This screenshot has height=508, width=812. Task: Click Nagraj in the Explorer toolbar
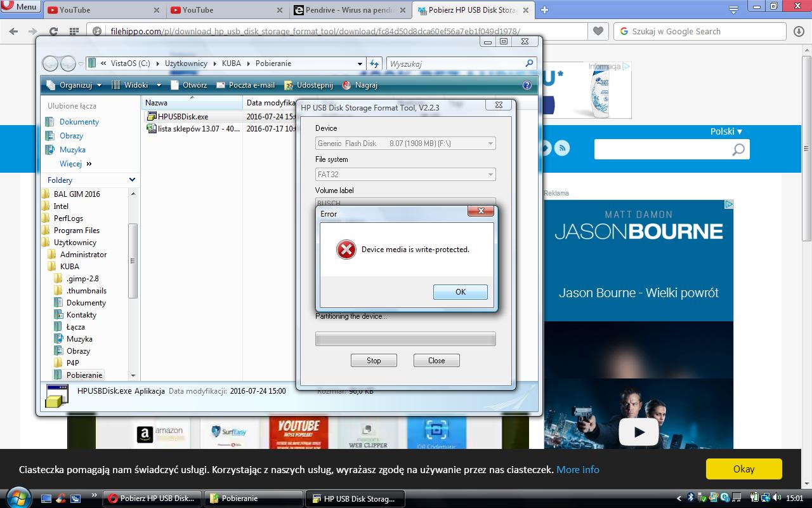pos(360,85)
